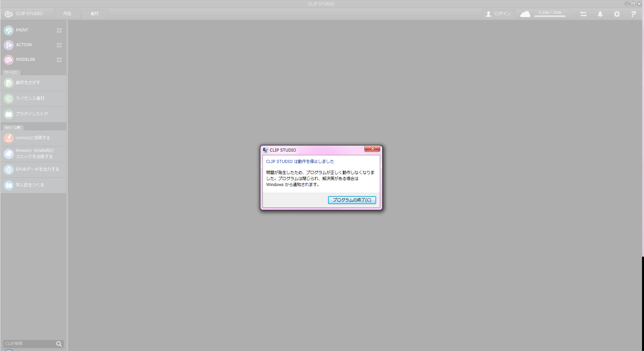Launch the MODELER application icon
Viewport: 644px width, 351px height.
point(9,60)
